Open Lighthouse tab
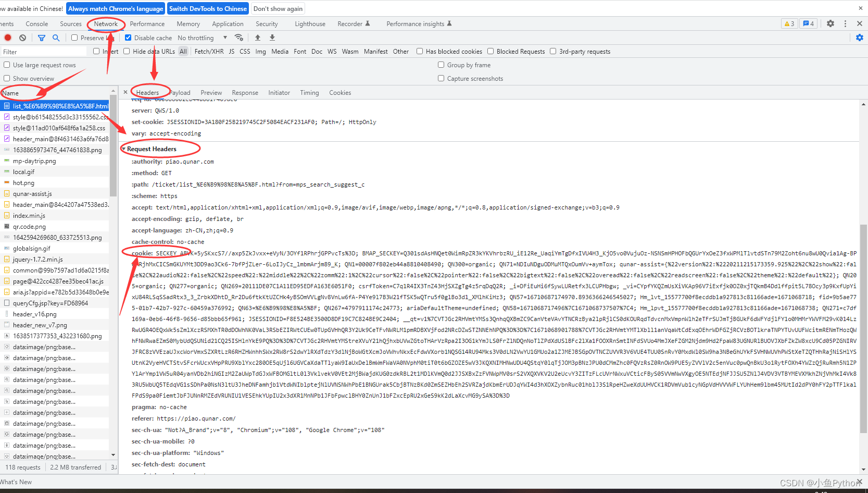 (310, 23)
